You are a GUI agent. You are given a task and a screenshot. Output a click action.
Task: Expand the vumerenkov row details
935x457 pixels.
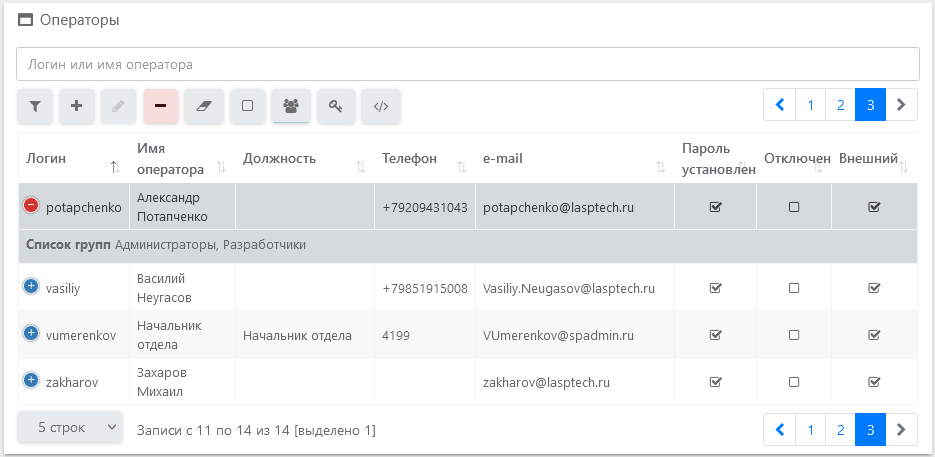(x=31, y=335)
